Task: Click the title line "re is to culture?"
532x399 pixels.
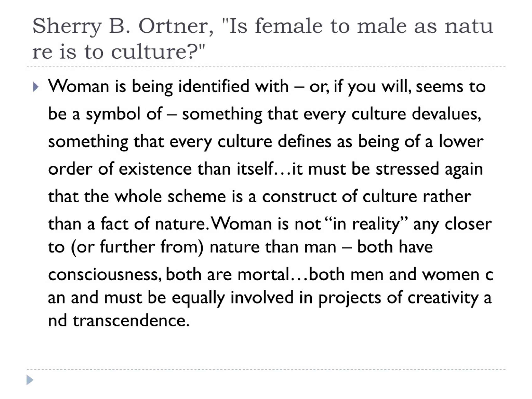Action: click(x=119, y=52)
